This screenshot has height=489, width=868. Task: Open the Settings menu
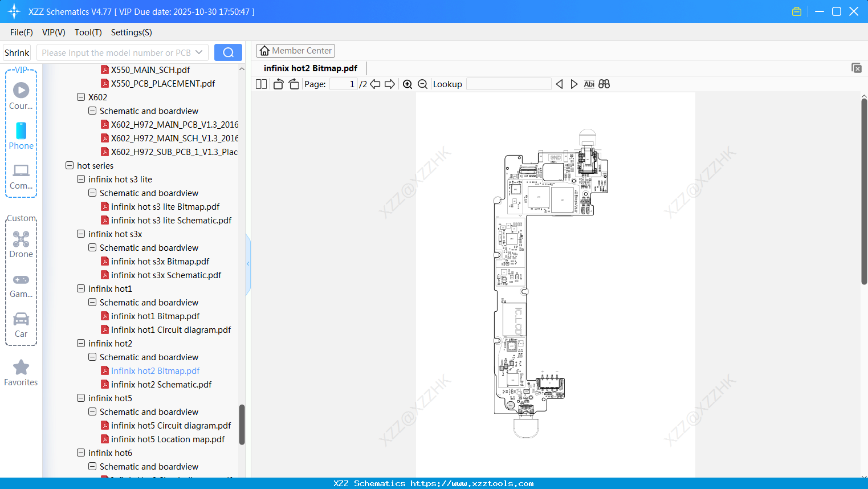click(x=131, y=32)
